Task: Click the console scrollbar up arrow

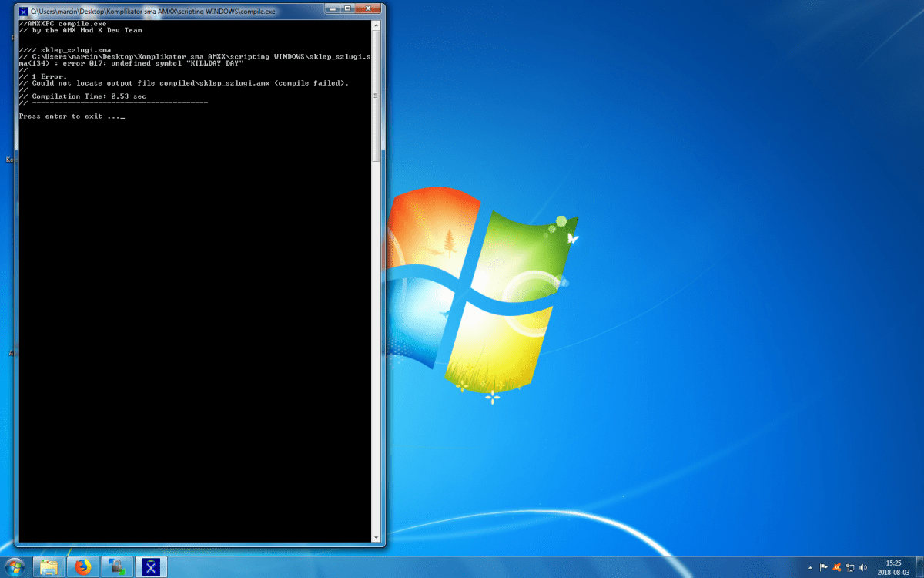Action: (x=376, y=25)
